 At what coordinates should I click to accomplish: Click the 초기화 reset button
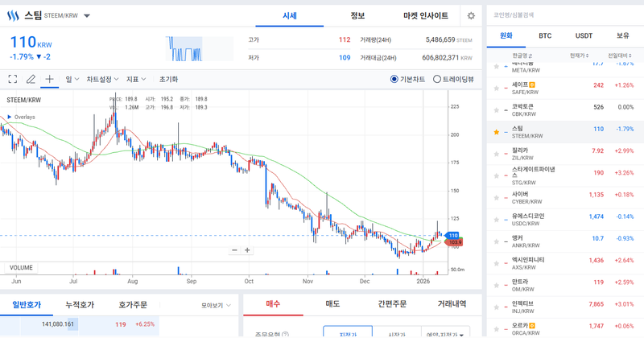[x=169, y=79]
